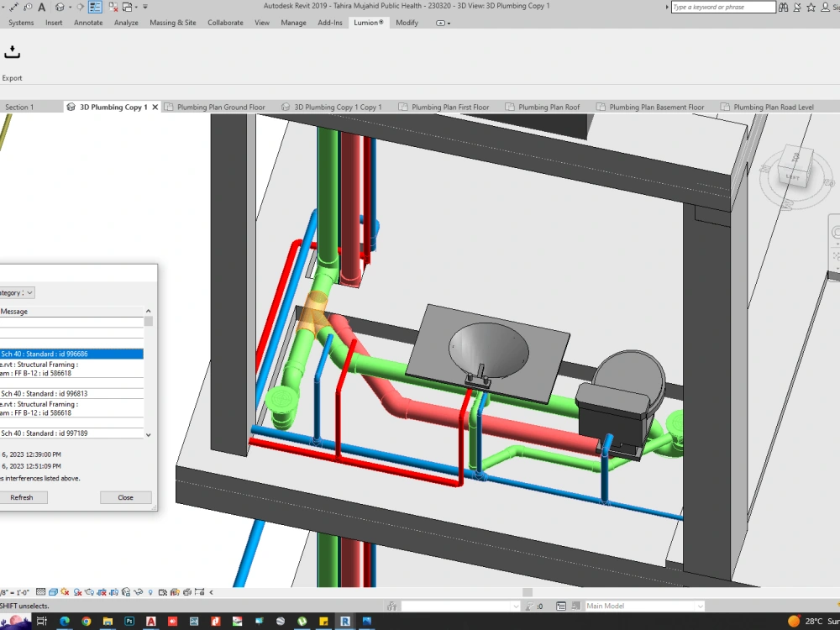Select the Aligned Dimension tool in quick access
The height and width of the screenshot is (630, 840).
[x=14, y=7]
